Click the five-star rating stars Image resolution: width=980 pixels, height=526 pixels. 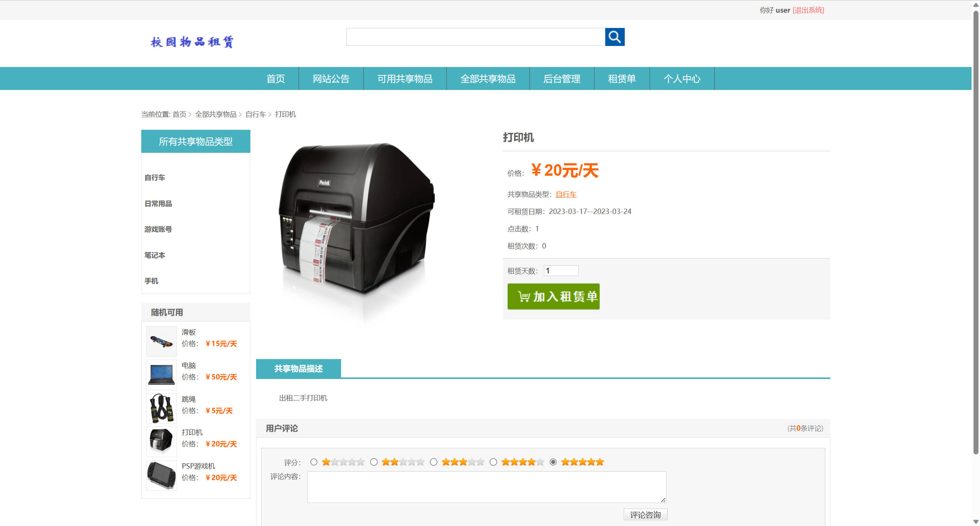click(x=582, y=462)
